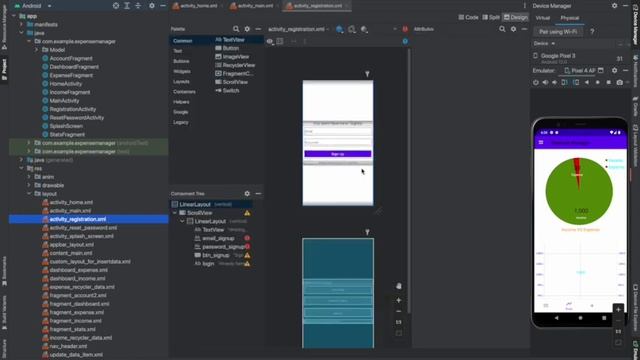640x360 pixels.
Task: Open Palette panel settings gear
Action: 247,29
